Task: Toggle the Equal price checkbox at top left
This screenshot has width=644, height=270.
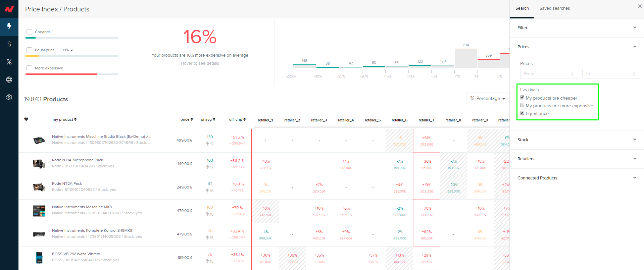Action: pyautogui.click(x=30, y=50)
